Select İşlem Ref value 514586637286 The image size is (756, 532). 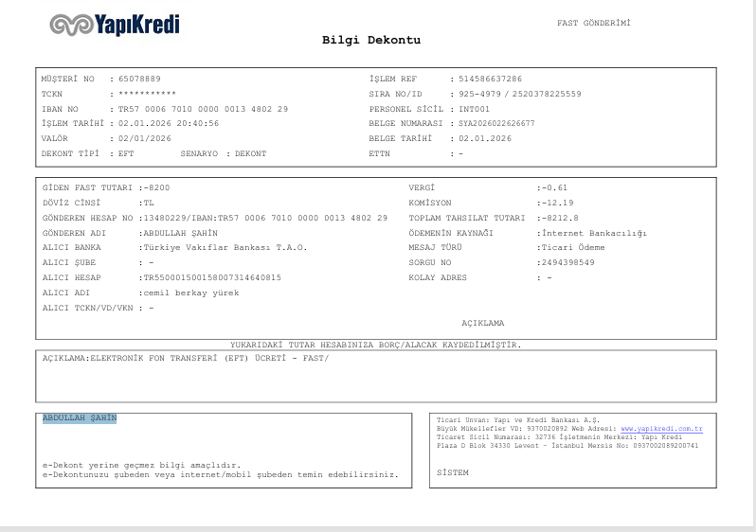(490, 79)
